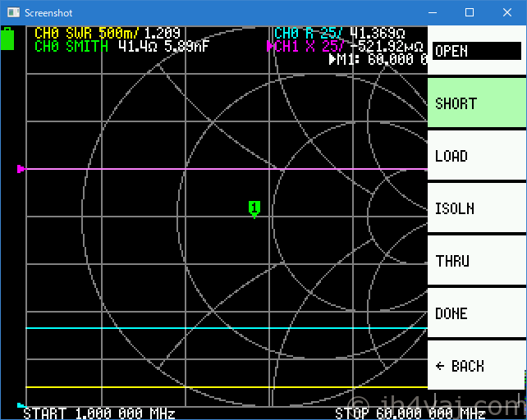527x420 pixels.
Task: Activate the CH1 X trace label
Action: point(309,46)
